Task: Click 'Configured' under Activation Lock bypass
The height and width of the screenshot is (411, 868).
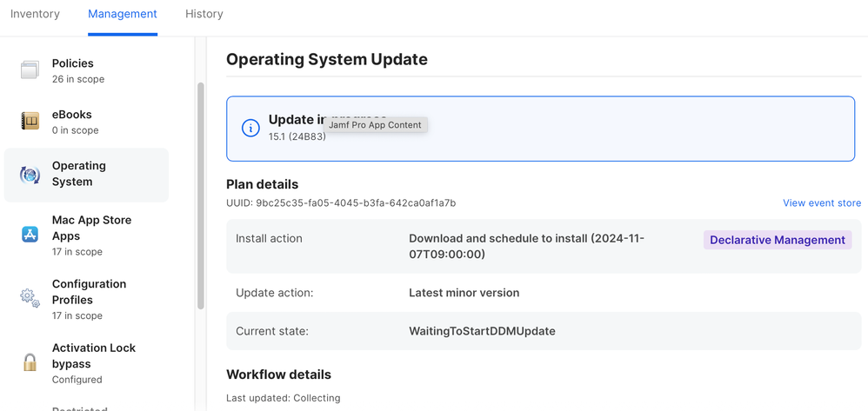Action: click(77, 380)
